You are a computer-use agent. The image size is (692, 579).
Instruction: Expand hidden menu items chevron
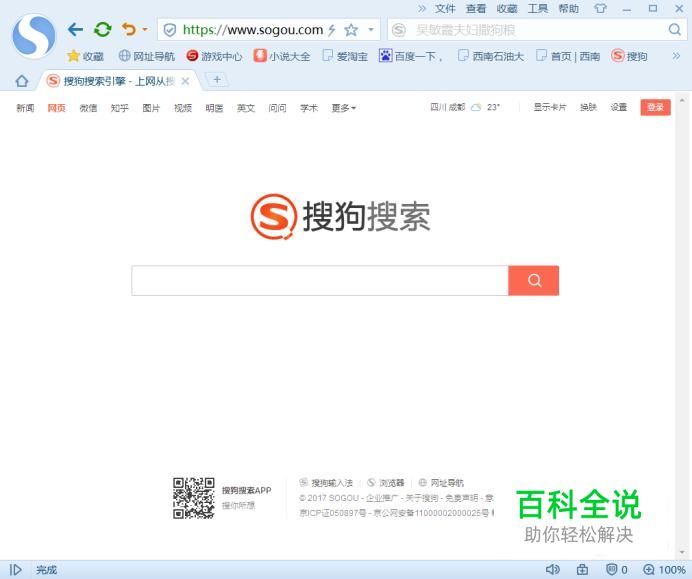tap(422, 8)
